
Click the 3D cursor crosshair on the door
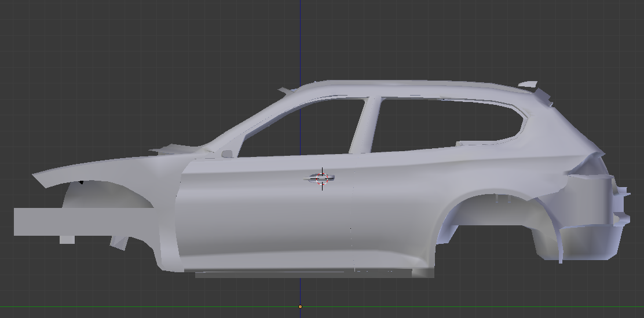[322, 179]
